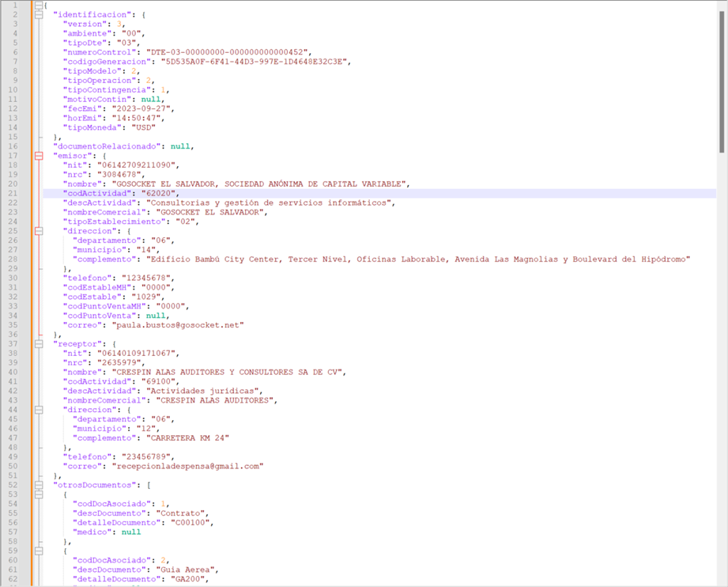728x587 pixels.
Task: Click the "tipoDte" key
Action: tap(85, 43)
